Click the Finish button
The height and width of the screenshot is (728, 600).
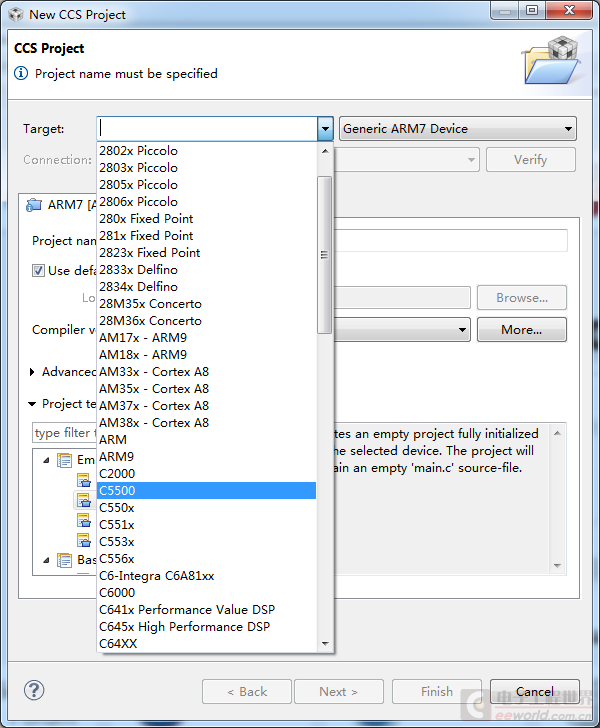pos(437,692)
